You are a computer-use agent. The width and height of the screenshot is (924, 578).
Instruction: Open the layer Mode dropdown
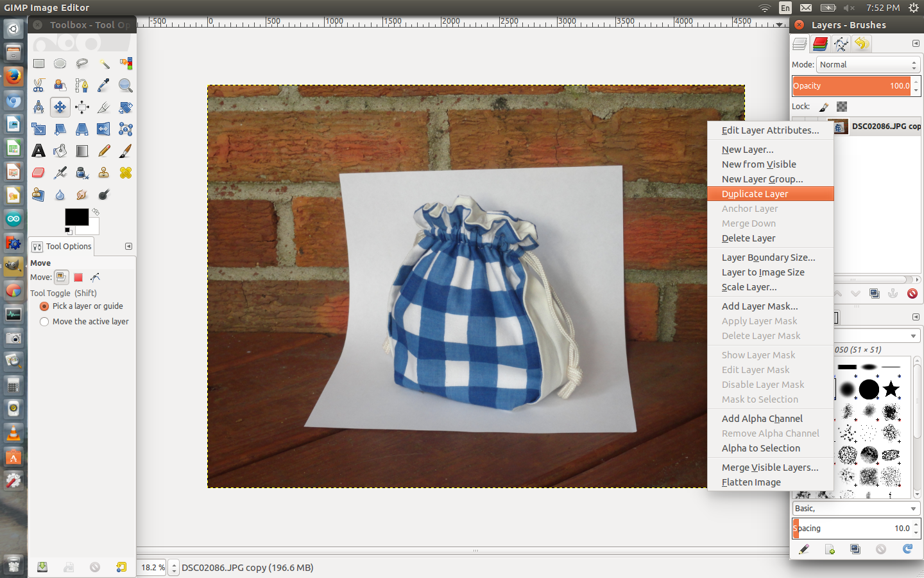(869, 65)
